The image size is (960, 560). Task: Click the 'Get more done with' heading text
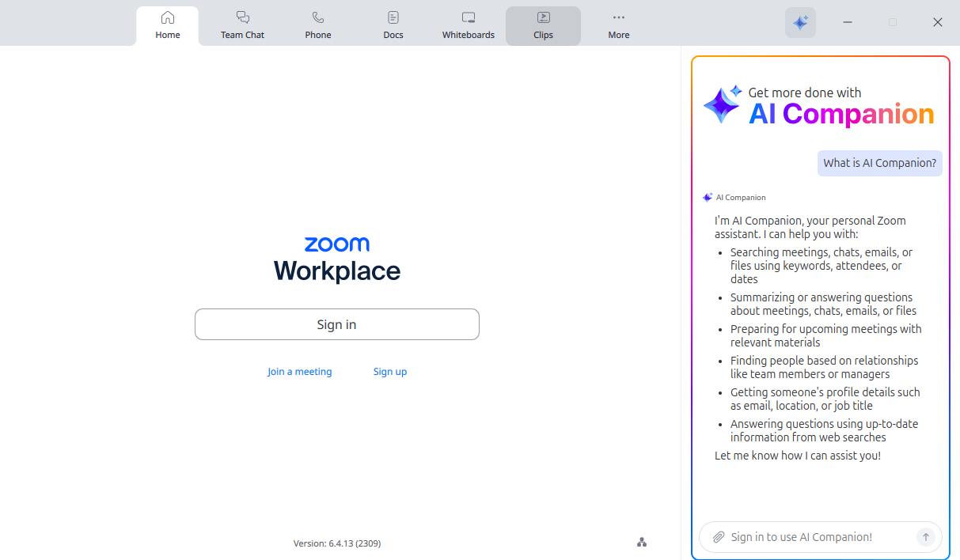[x=805, y=93]
